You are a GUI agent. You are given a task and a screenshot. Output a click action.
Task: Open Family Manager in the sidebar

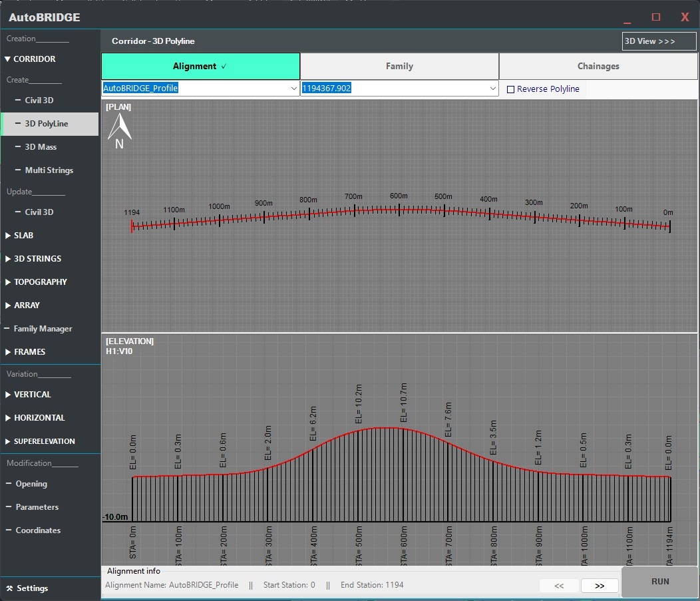click(x=43, y=329)
